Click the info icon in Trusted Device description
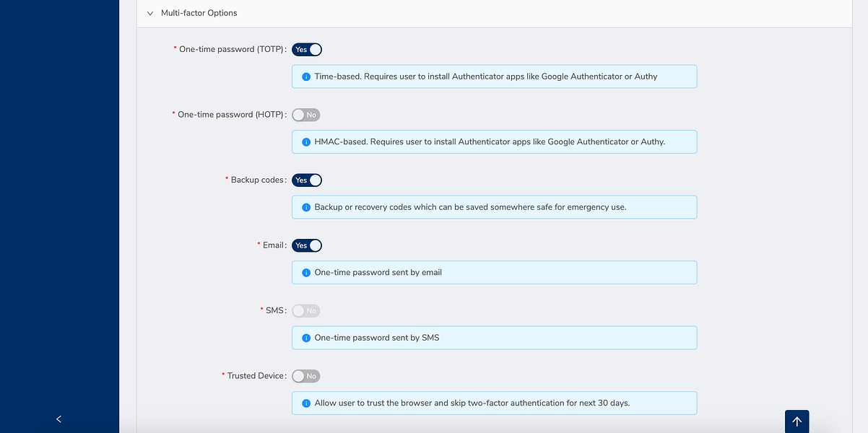This screenshot has width=868, height=433. coord(306,403)
